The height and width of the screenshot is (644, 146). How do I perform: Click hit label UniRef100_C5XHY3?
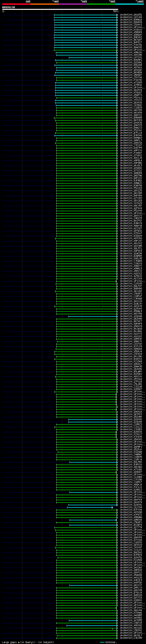tap(131, 25)
